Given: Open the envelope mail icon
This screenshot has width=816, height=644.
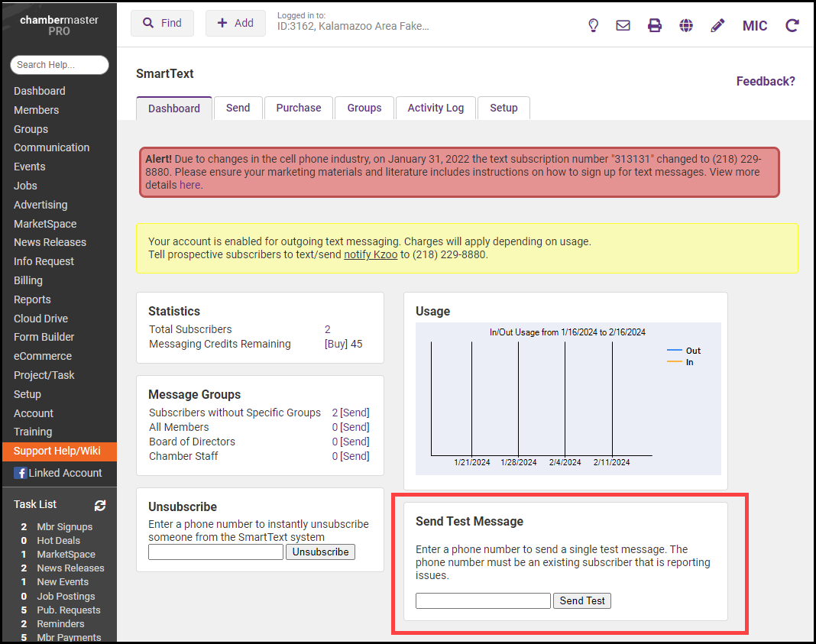Looking at the screenshot, I should pyautogui.click(x=623, y=25).
